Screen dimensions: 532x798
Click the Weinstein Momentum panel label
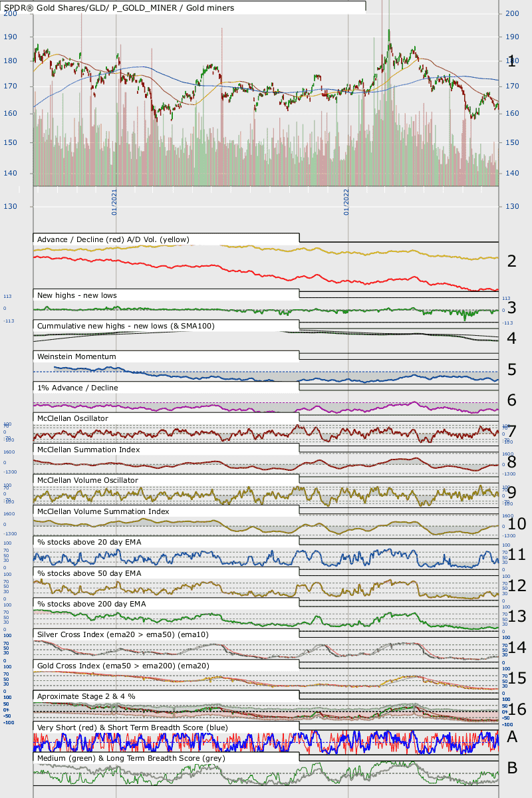76,356
